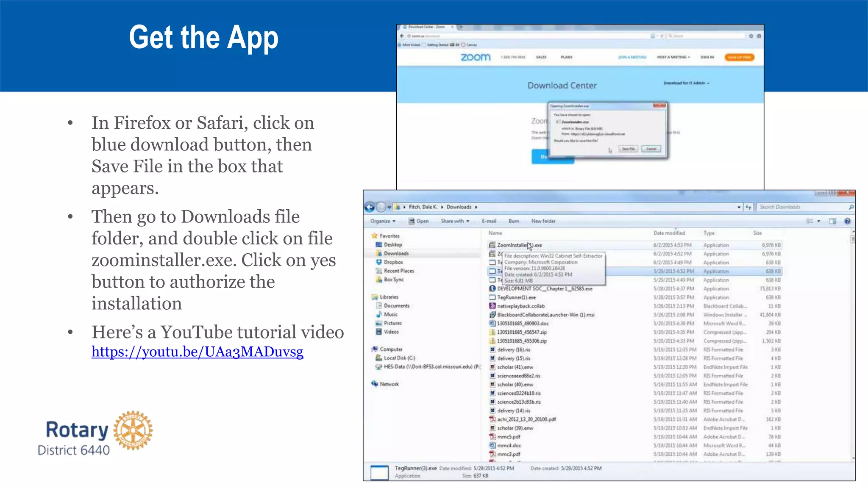Select Documents under Libraries
The width and height of the screenshot is (868, 488).
point(393,306)
